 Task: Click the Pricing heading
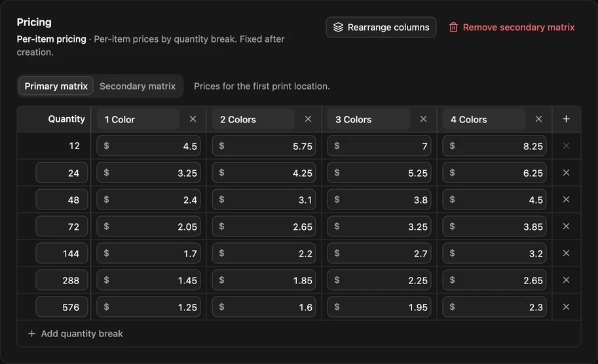click(34, 22)
